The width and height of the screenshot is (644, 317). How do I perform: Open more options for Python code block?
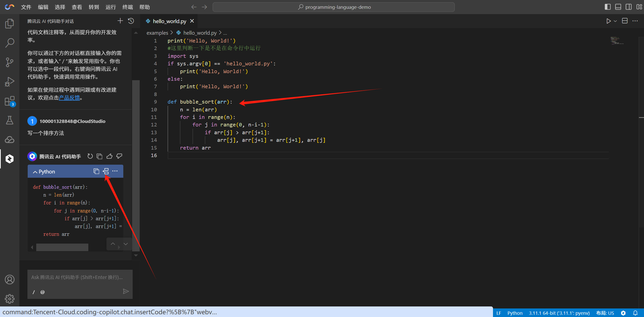click(x=115, y=171)
